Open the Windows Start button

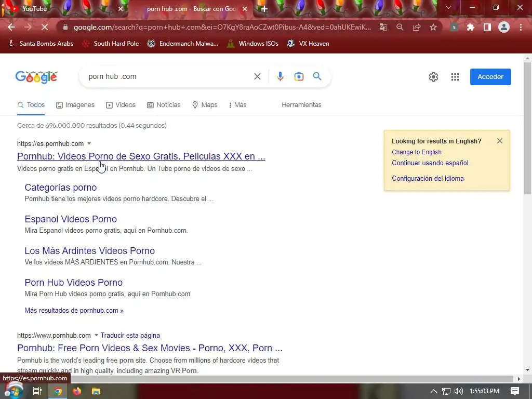(14, 391)
